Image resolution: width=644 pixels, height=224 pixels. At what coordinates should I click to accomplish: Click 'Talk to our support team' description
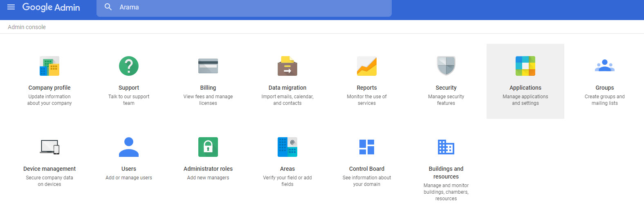(x=129, y=100)
